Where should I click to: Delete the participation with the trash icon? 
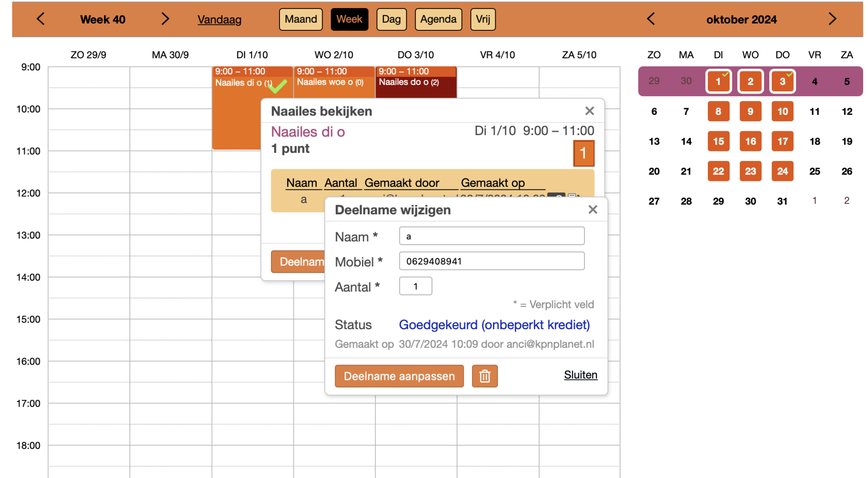click(x=485, y=376)
